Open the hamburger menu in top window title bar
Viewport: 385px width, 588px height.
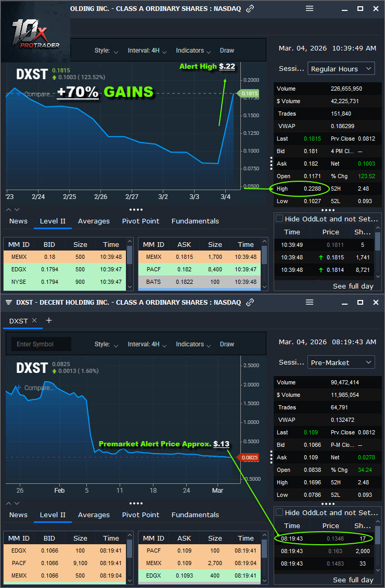pos(310,9)
